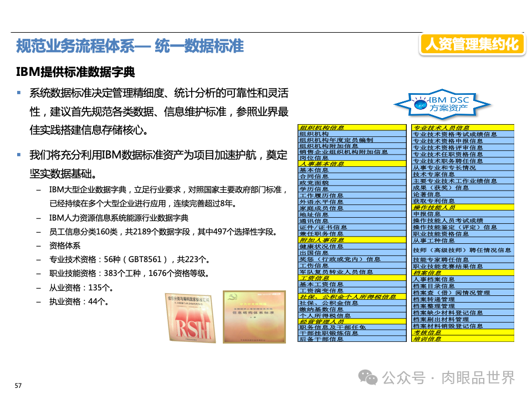Click the yellow header 人事基本信息
Viewport: 532px width, 399px height.
click(x=352, y=163)
